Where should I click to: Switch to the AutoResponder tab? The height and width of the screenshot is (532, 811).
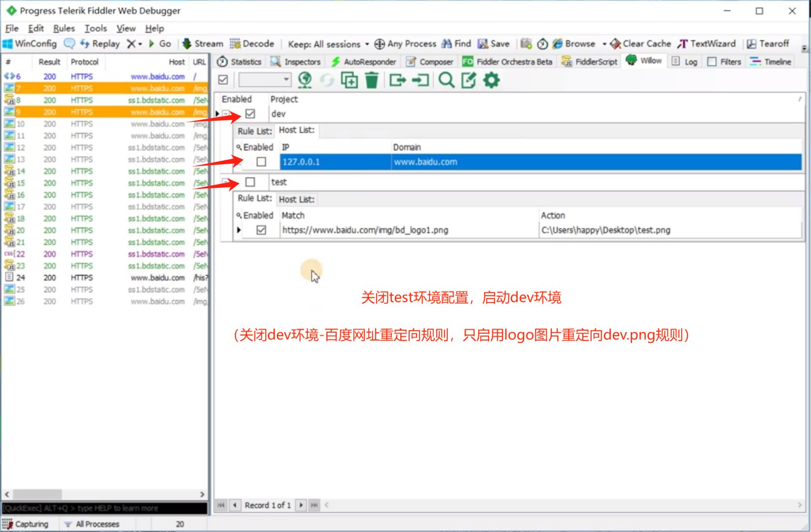(364, 62)
